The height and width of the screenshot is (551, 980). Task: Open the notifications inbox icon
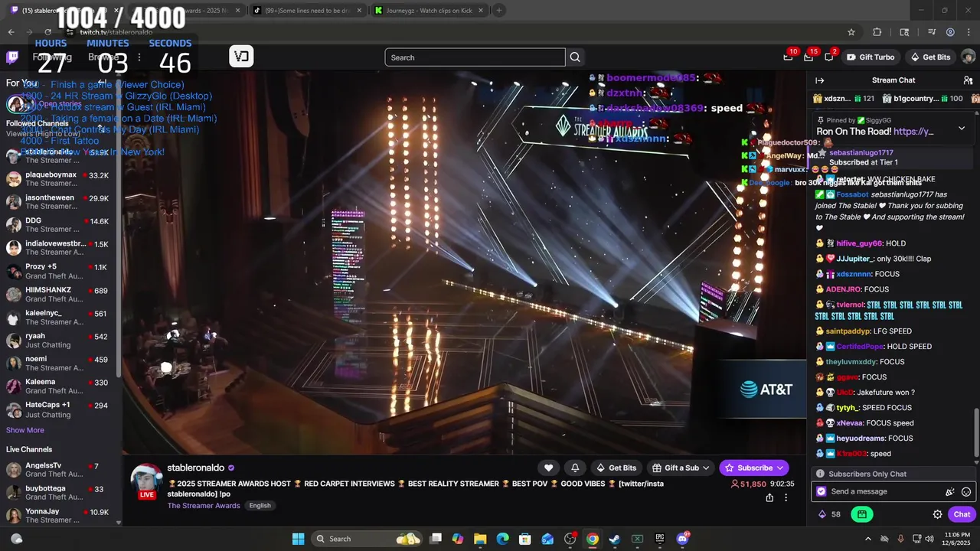click(808, 57)
